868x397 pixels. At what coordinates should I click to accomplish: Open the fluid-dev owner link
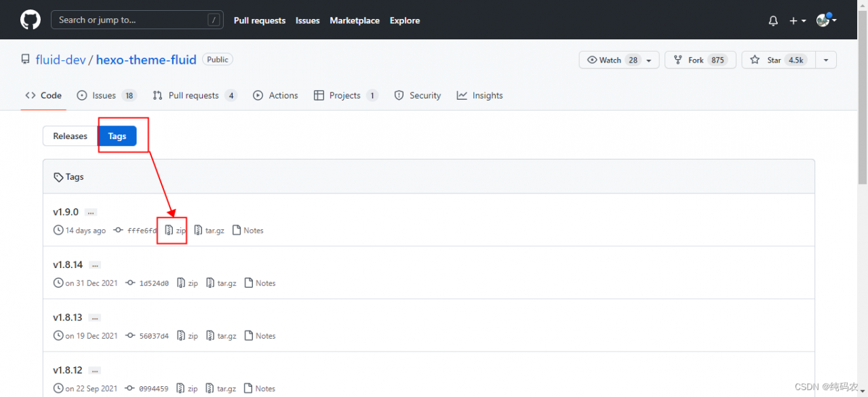(60, 60)
